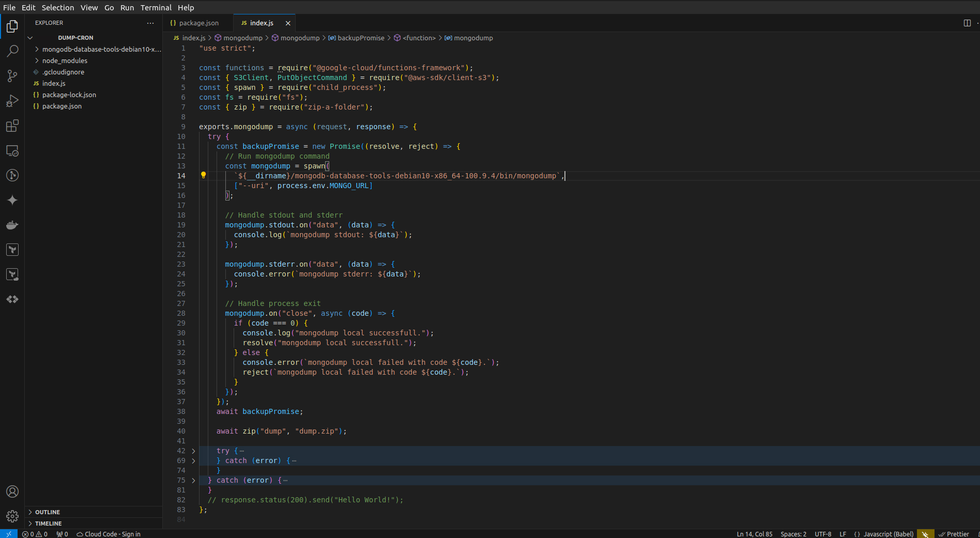Open the Run menu
Image resolution: width=980 pixels, height=538 pixels.
click(x=127, y=7)
